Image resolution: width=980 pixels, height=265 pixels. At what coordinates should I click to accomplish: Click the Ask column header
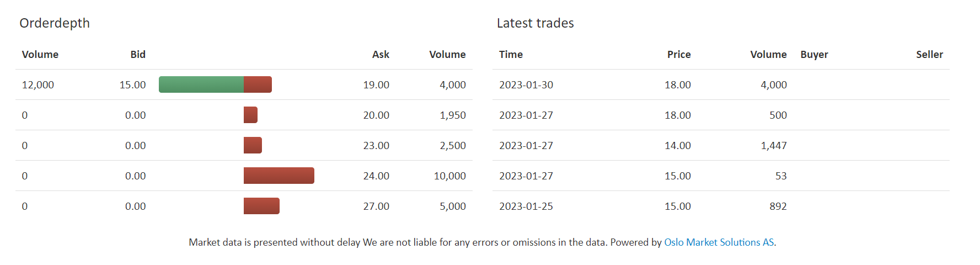coord(381,55)
